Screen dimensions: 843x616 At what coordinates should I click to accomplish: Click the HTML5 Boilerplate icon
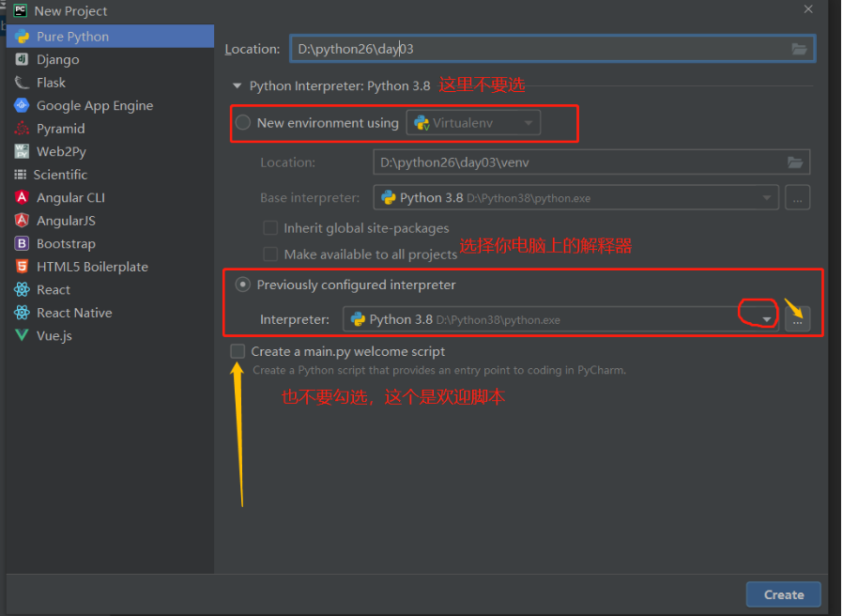click(22, 267)
